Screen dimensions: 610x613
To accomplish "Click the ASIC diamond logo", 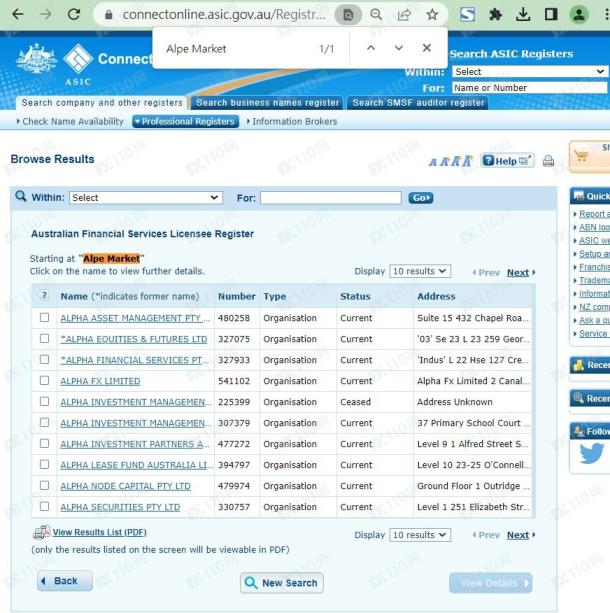I will 78,58.
